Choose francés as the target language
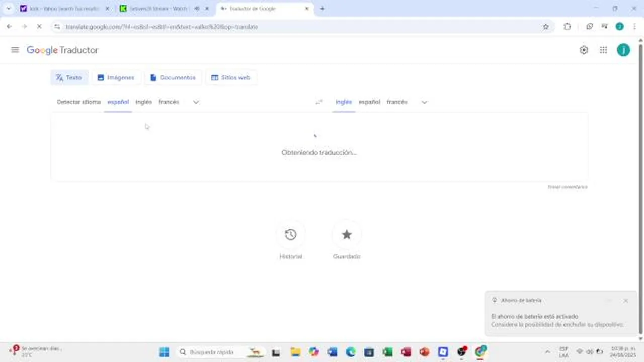Image resolution: width=644 pixels, height=362 pixels. [x=397, y=102]
